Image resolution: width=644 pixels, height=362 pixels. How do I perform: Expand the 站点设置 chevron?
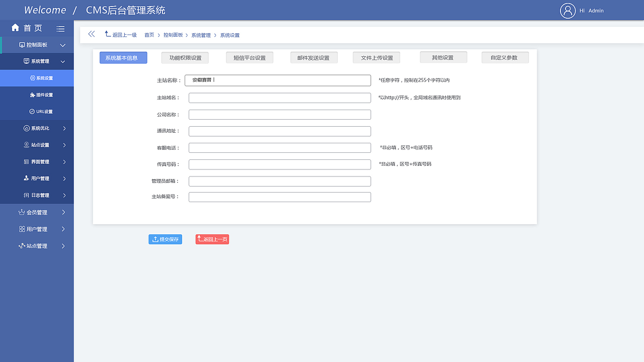click(64, 145)
